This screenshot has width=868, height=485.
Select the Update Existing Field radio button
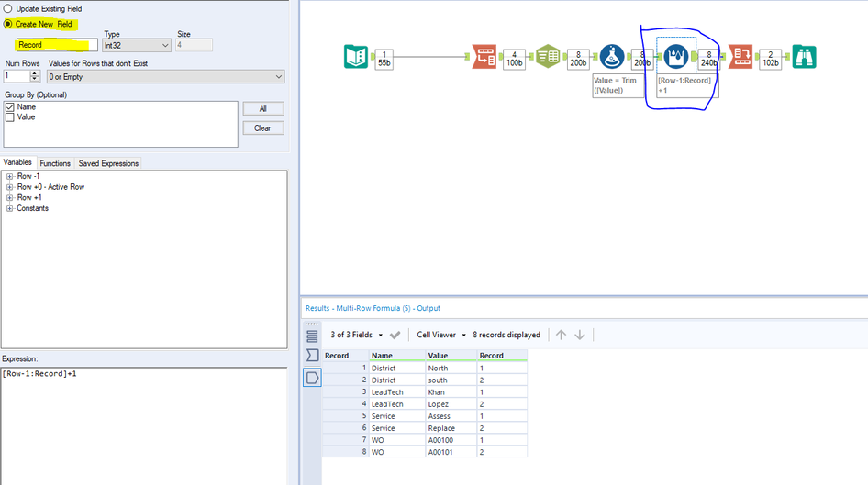coord(7,9)
